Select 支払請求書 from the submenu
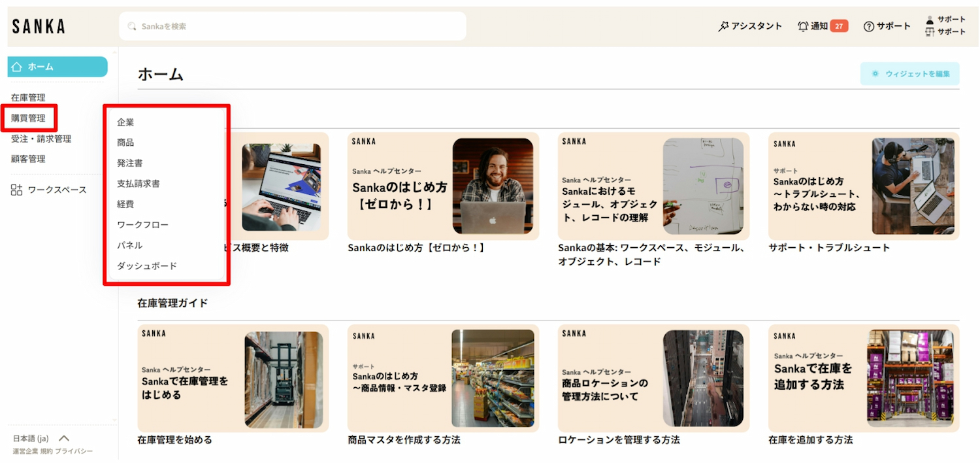Viewport: 980px width, 463px height. [139, 183]
